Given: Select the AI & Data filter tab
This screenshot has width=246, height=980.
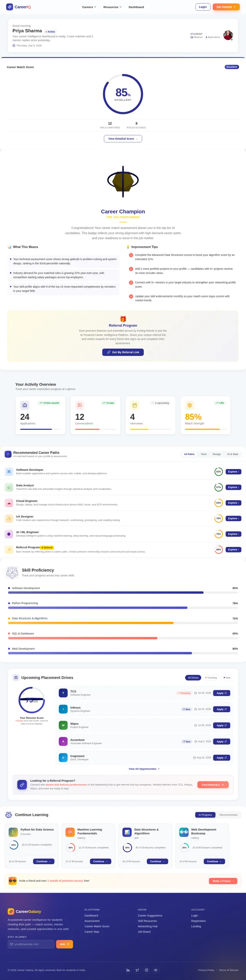Looking at the screenshot, I should pyautogui.click(x=233, y=454).
